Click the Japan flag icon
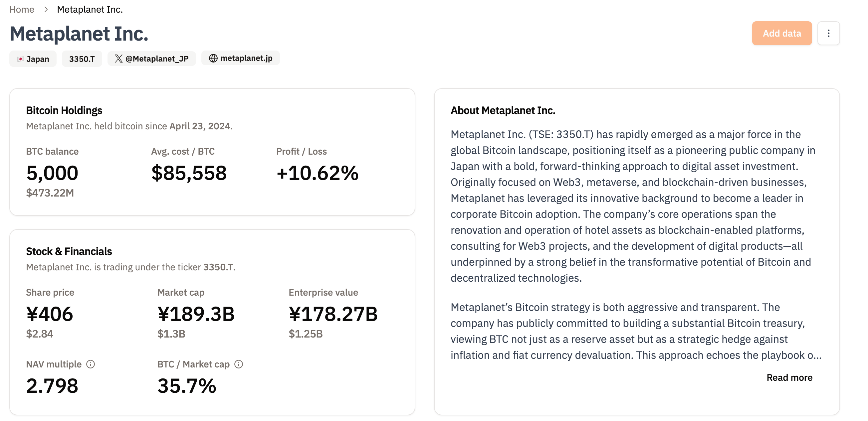Screen dimensions: 868x421 click(x=20, y=59)
